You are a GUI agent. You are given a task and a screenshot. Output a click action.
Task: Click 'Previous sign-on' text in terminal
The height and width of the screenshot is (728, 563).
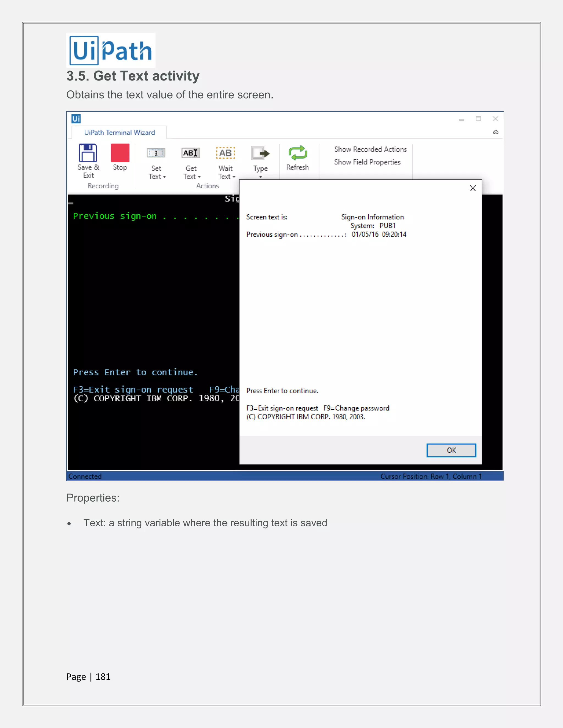tap(115, 216)
